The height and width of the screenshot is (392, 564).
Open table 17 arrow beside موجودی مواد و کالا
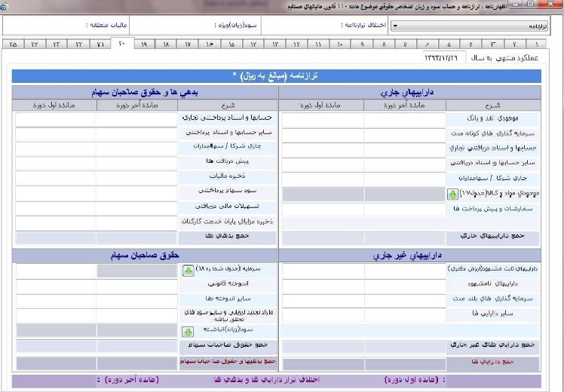tap(452, 194)
